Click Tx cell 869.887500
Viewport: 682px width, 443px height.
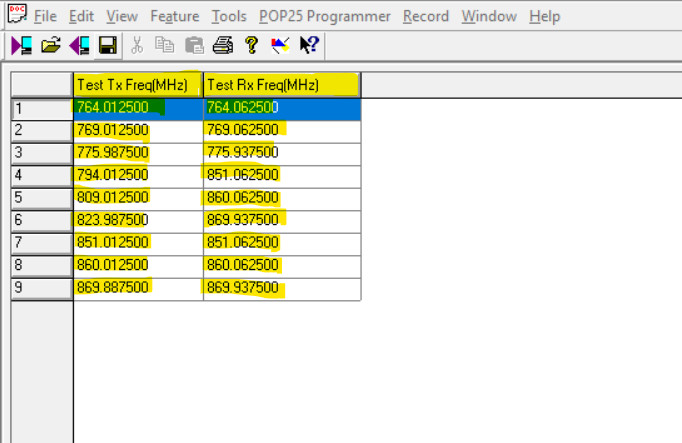[138, 290]
